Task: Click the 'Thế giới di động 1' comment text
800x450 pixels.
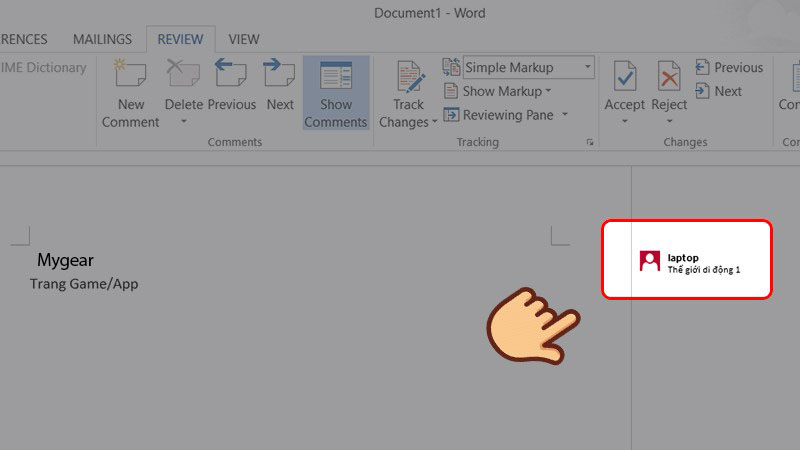Action: (x=704, y=270)
